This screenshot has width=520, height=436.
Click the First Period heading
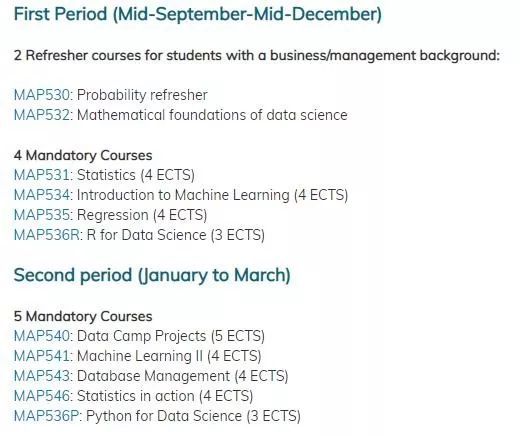point(198,15)
